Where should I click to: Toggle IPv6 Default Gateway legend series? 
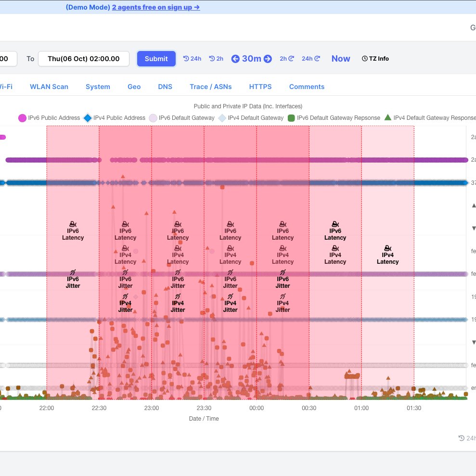click(x=181, y=118)
